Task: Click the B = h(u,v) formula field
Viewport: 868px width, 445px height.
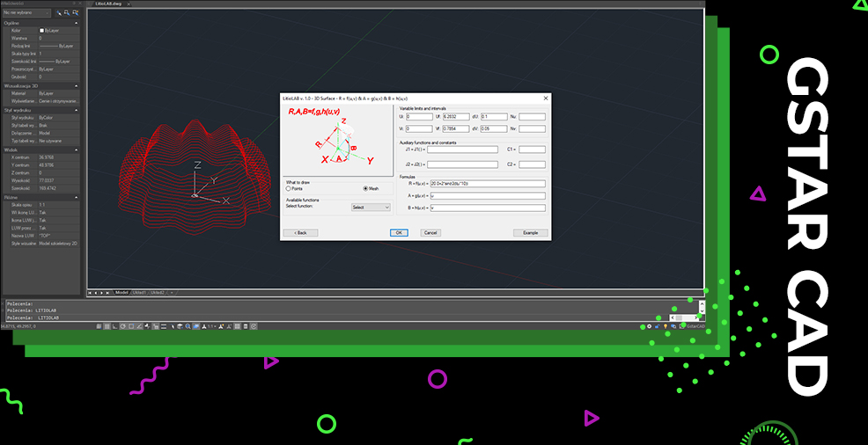Action: 488,208
